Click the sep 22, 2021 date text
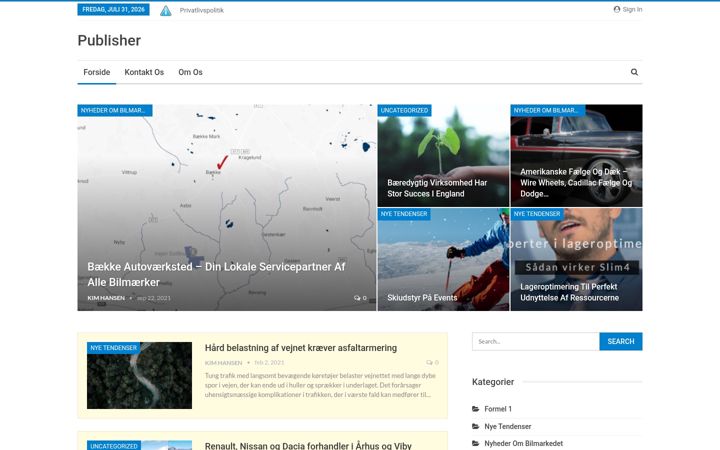720x450 pixels. tap(154, 298)
